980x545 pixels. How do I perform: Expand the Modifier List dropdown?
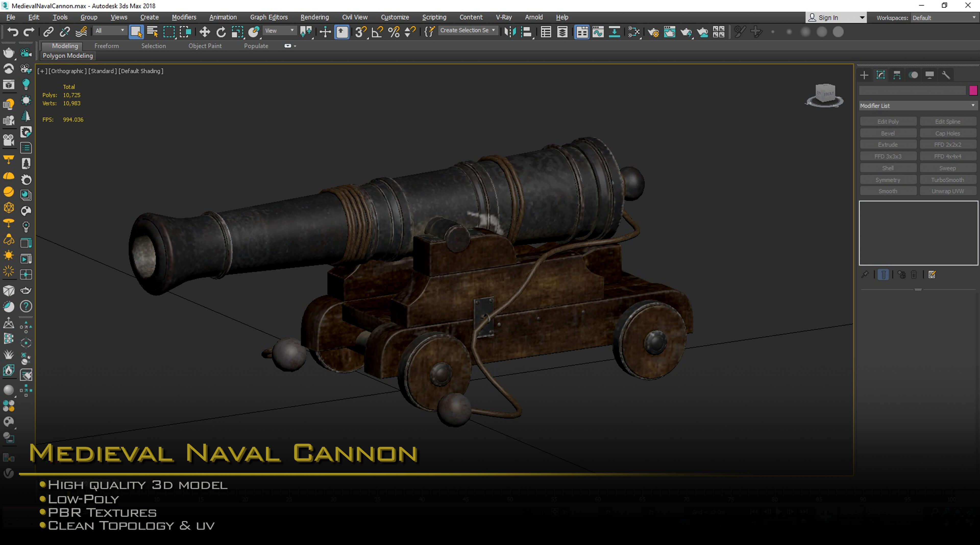918,106
